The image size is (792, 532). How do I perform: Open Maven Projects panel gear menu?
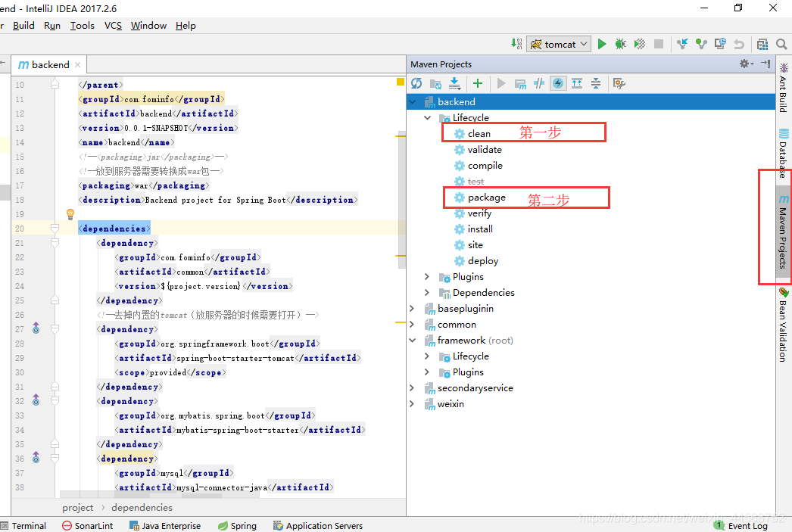coord(746,64)
